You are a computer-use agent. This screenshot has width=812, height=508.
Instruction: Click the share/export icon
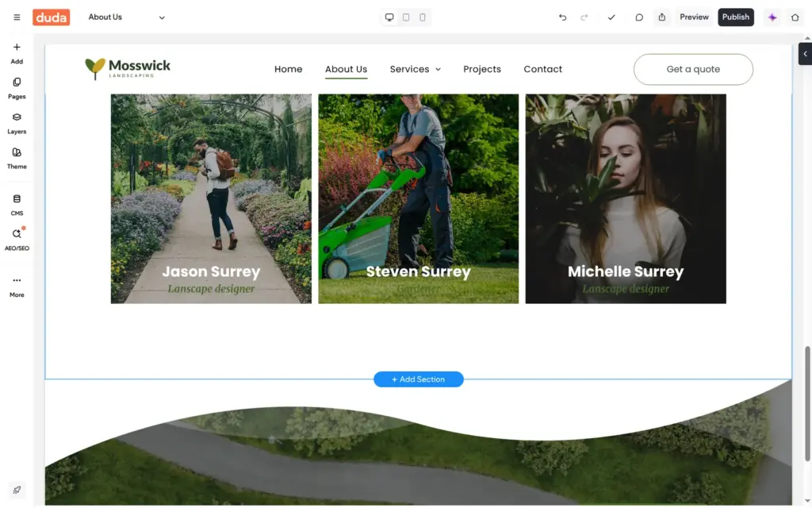(662, 17)
